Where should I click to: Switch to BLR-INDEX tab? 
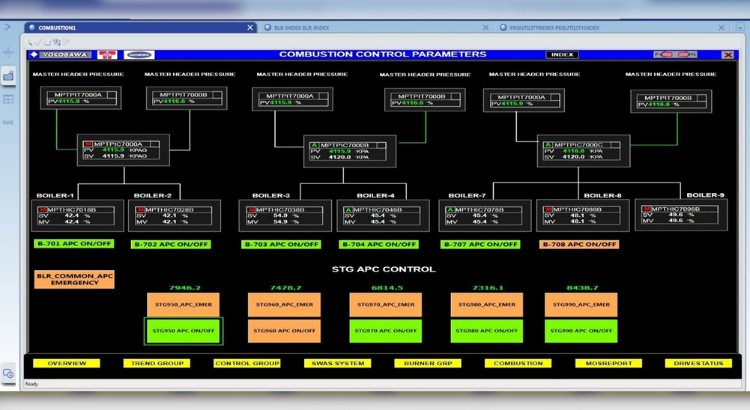pyautogui.click(x=300, y=29)
